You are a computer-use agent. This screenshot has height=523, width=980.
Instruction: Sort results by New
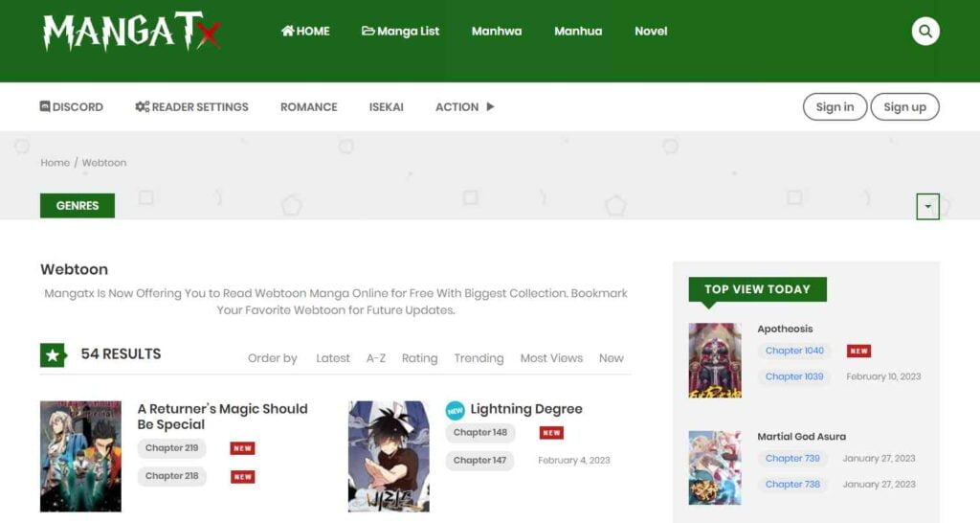click(x=611, y=358)
